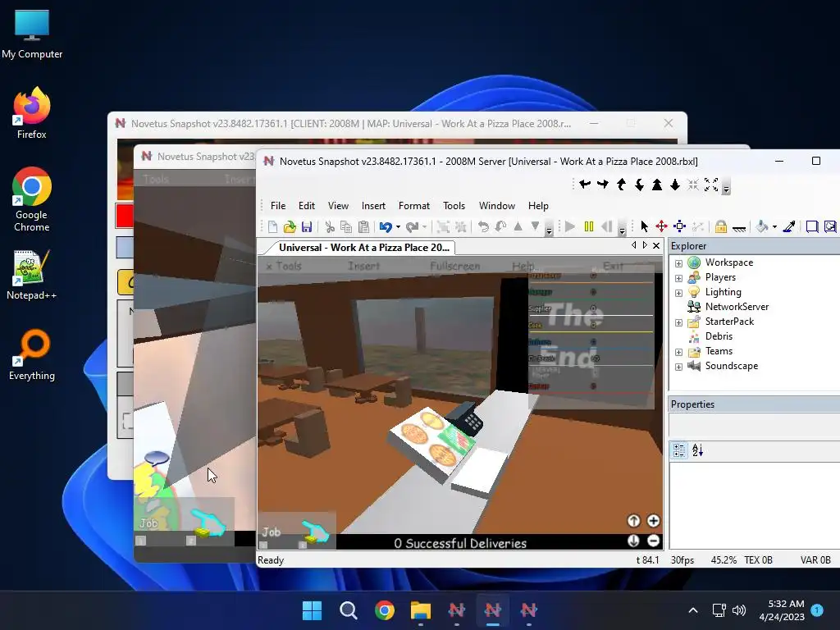840x630 pixels.
Task: Click the green Play simulation button
Action: click(570, 226)
